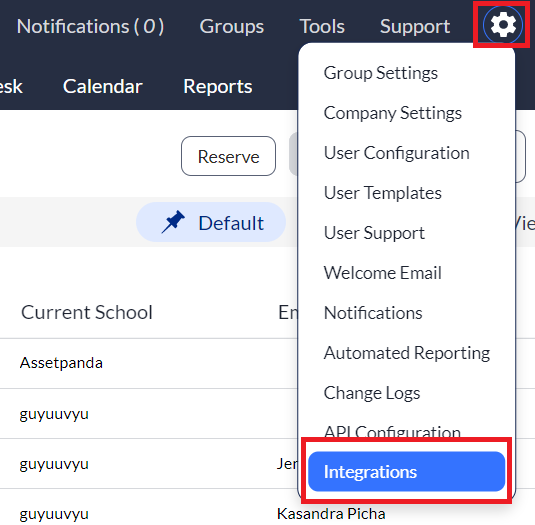Image resolution: width=535 pixels, height=525 pixels.
Task: Select Integrations from the settings menu
Action: point(406,471)
